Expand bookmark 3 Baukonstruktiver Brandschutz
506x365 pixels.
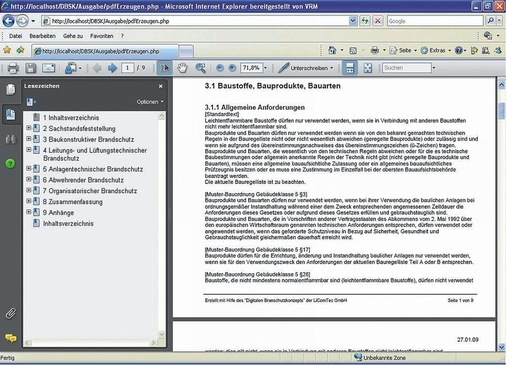tap(29, 139)
